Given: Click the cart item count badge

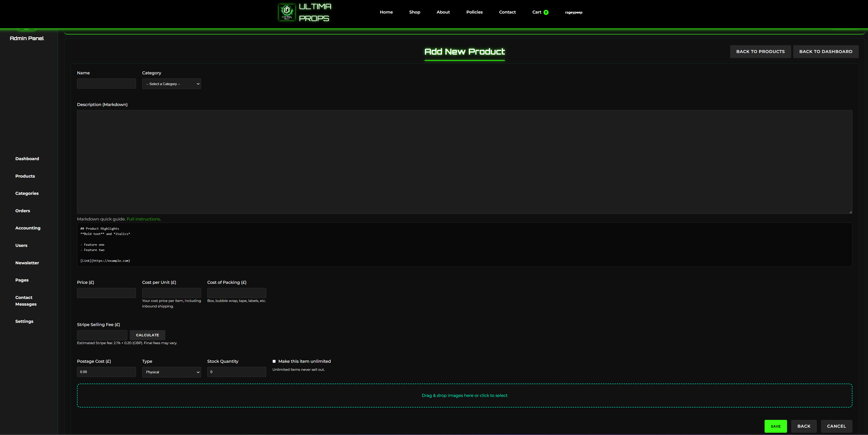Looking at the screenshot, I should pos(546,12).
